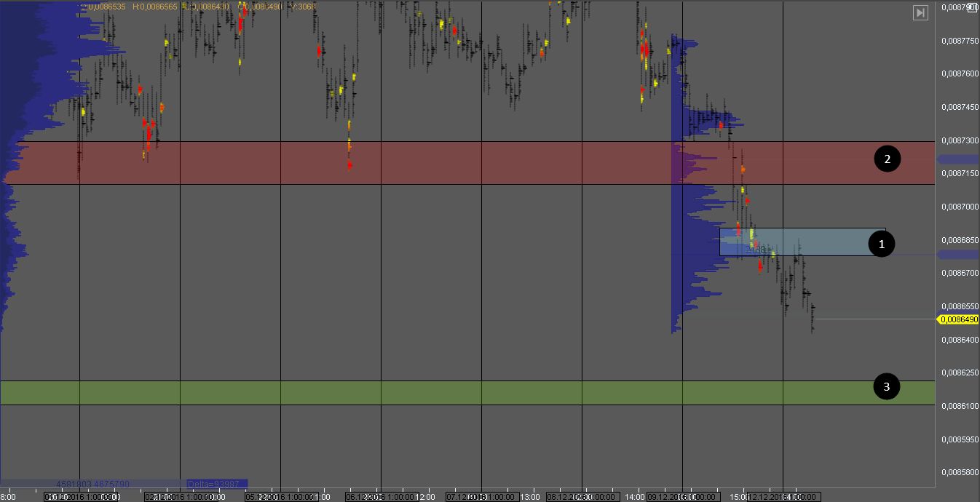Viewport: 980px width, 502px height.
Task: Select the red shaded resistance zone
Action: tap(437, 163)
